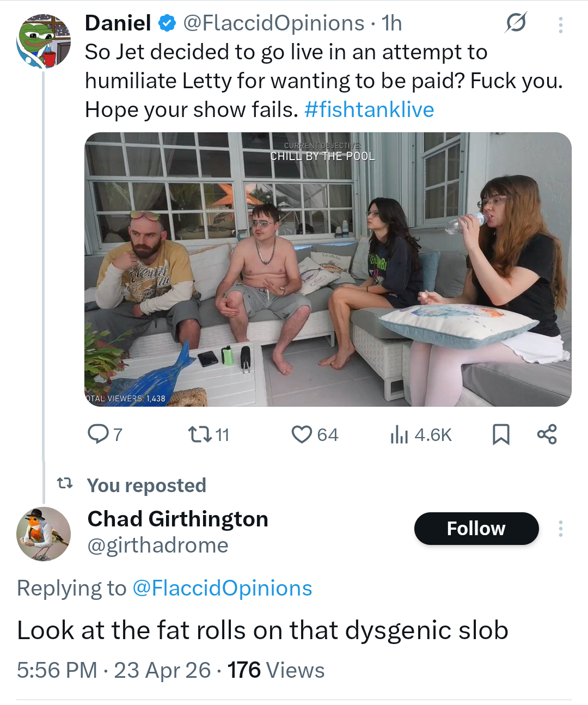
Task: Open three-dot menu on Daniel's tweet
Action: pos(560,24)
